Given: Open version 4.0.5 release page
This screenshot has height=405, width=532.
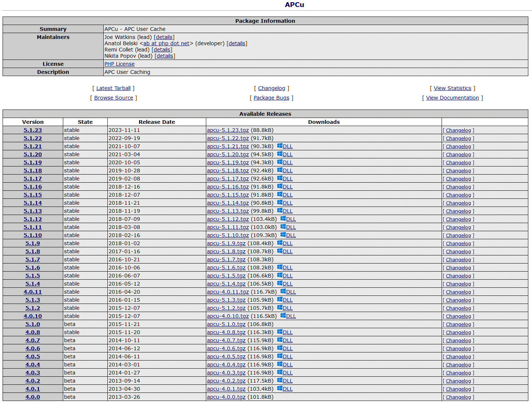Looking at the screenshot, I should click(x=33, y=356).
